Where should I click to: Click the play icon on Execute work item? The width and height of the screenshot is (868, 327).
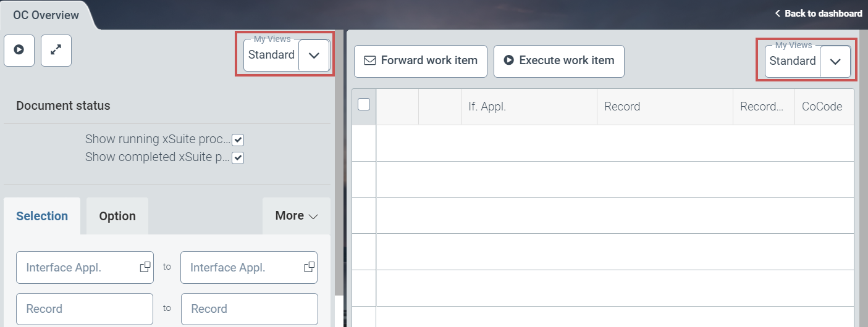[509, 60]
